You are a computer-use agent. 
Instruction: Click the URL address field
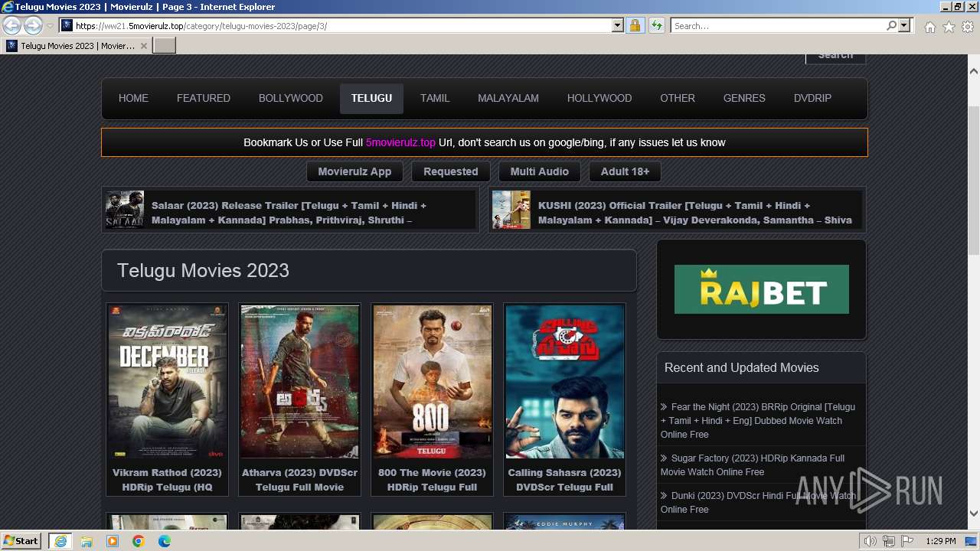click(343, 26)
